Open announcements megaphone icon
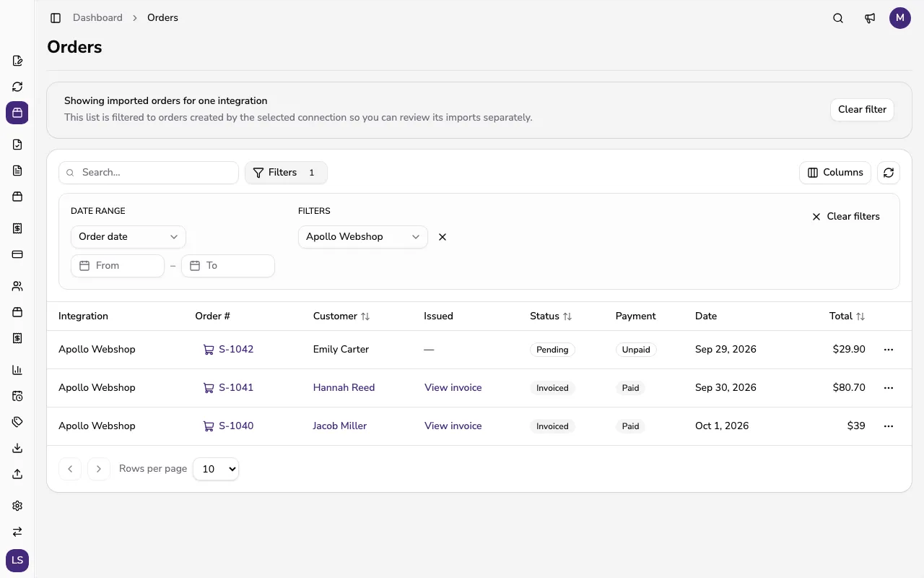This screenshot has height=578, width=924. (x=870, y=18)
